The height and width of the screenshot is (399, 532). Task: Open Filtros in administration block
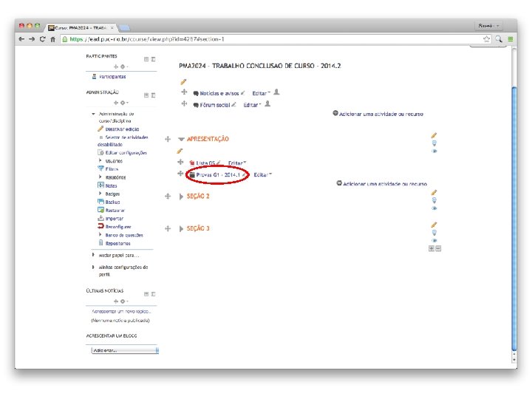[112, 169]
